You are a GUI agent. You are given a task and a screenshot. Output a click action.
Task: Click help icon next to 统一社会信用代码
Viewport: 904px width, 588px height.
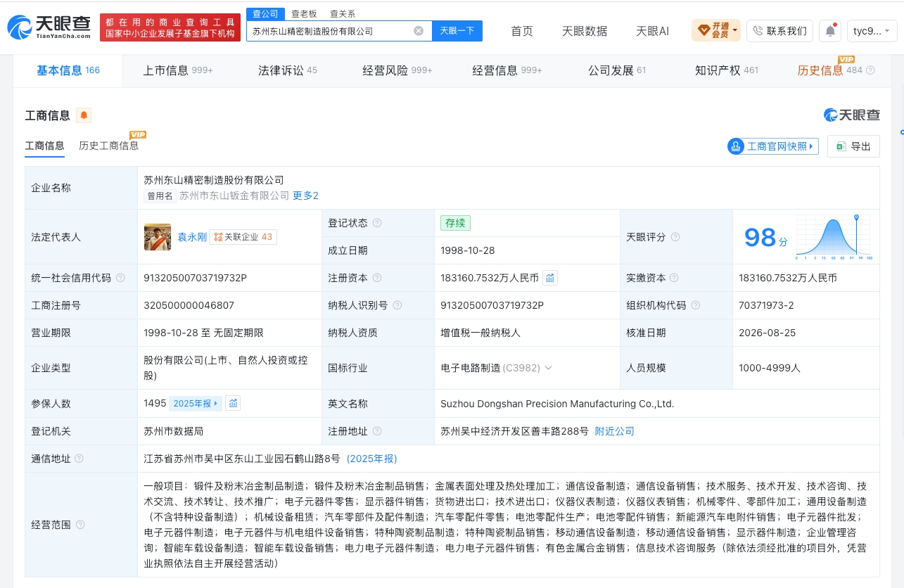pos(120,278)
